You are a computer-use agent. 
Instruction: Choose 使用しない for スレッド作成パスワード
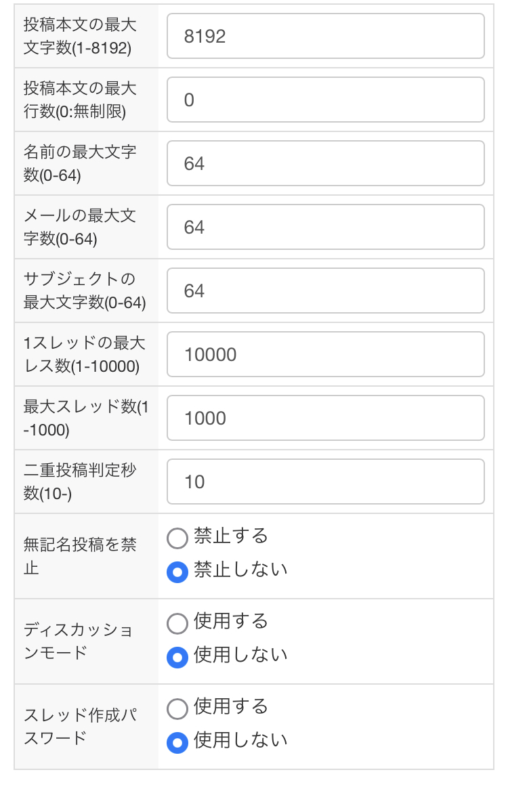click(x=177, y=743)
